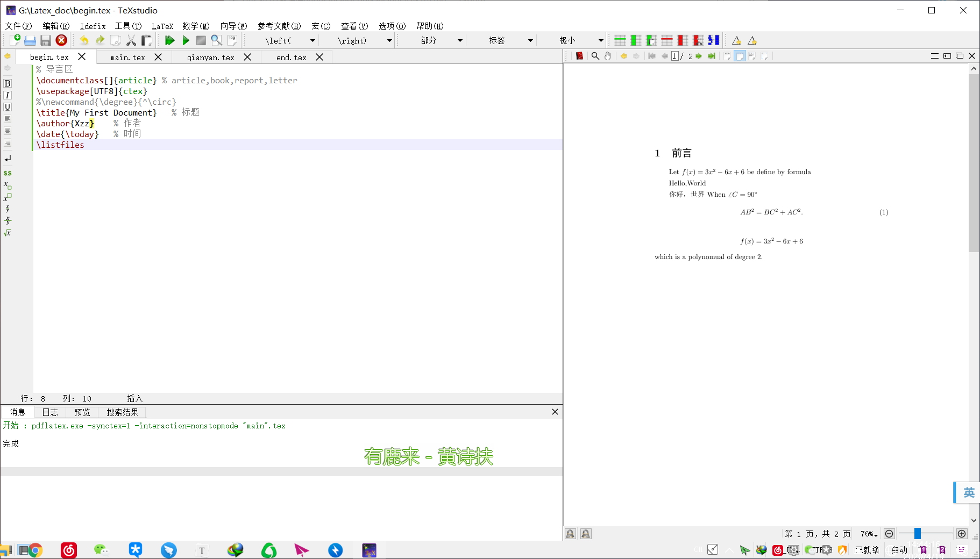Open the LaTeX menu
This screenshot has width=980, height=559.
pyautogui.click(x=162, y=26)
